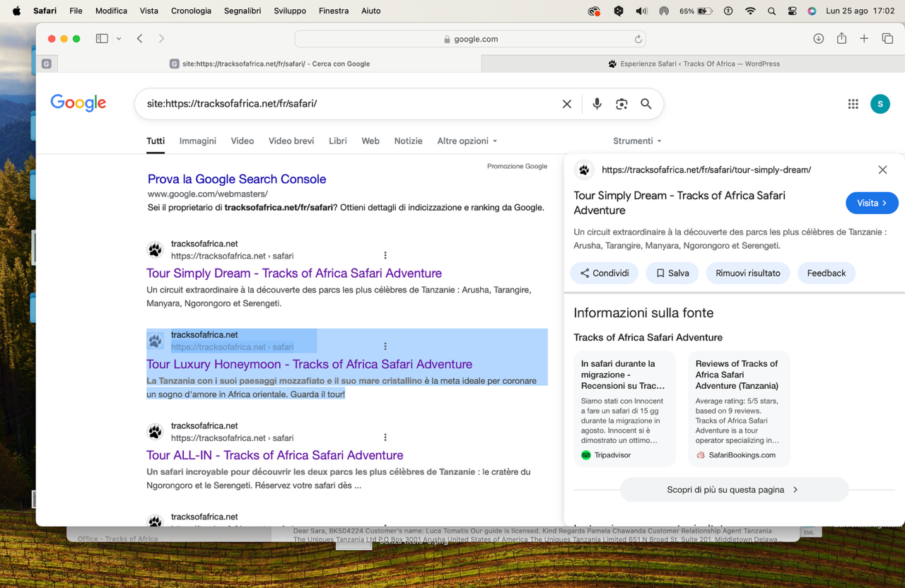Screen dimensions: 905x588
Task: Clear the search query with X
Action: click(x=567, y=104)
